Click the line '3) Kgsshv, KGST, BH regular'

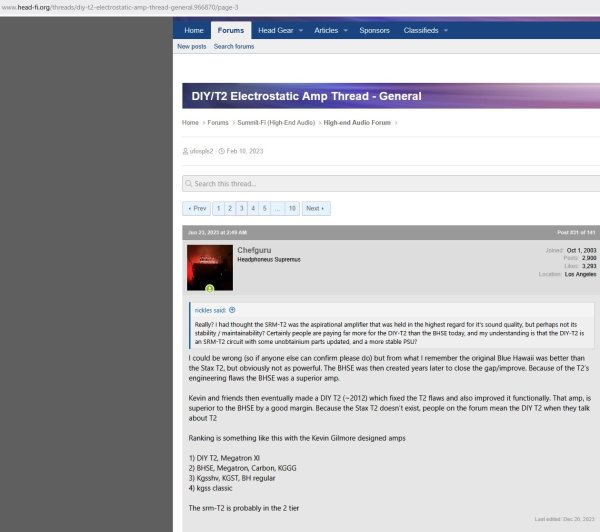coord(232,478)
